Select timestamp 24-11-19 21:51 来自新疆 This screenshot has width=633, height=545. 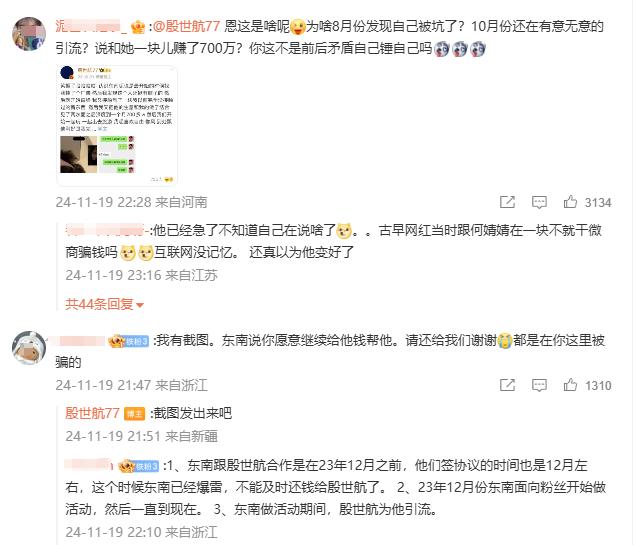click(141, 436)
